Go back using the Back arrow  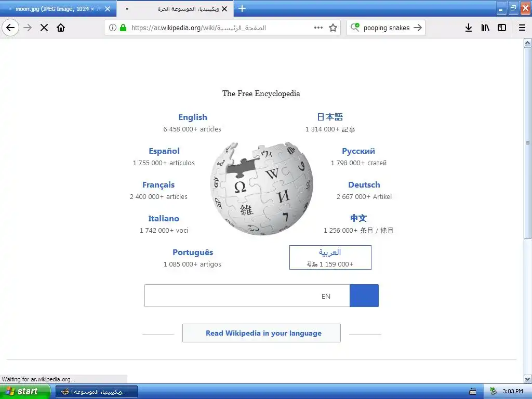pos(10,28)
